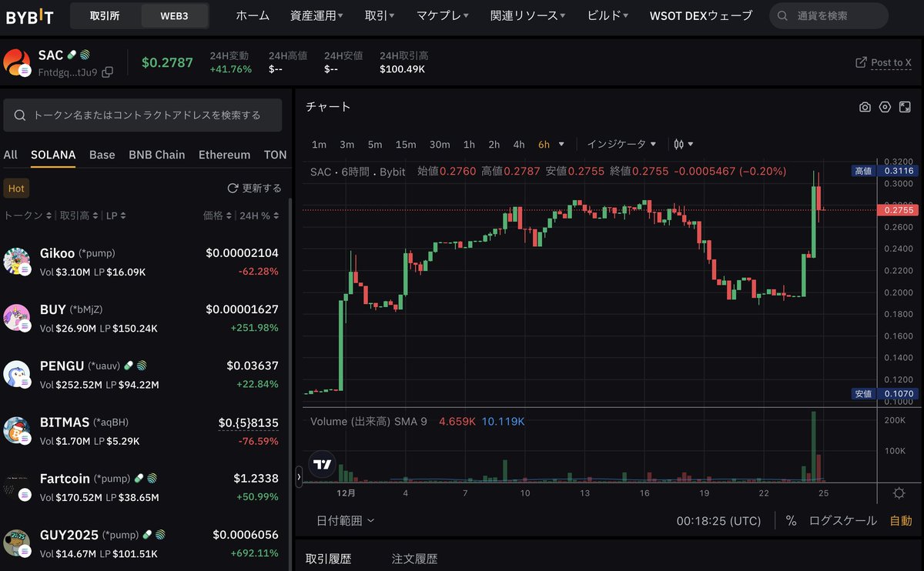
Task: Open the 日付範囲 dropdown
Action: (x=345, y=521)
